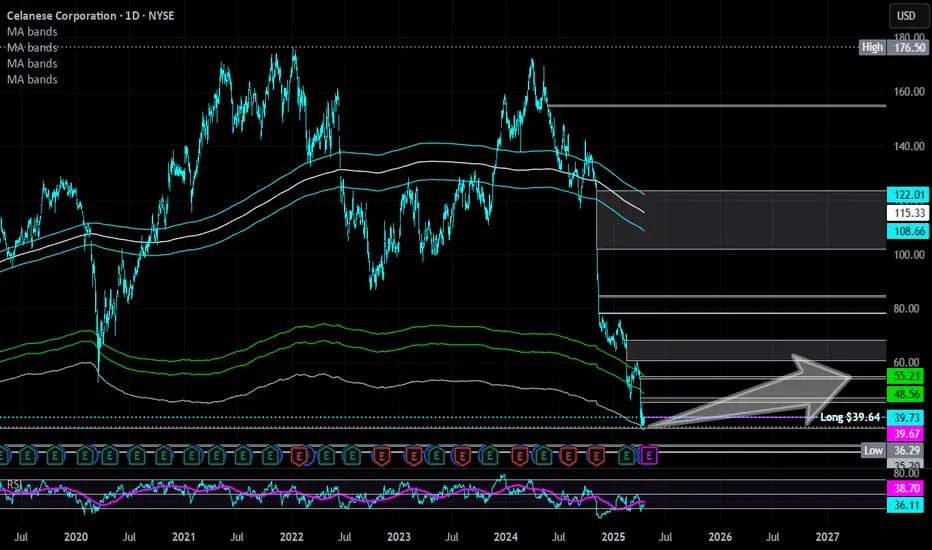932x550 pixels.
Task: Select the topmost MA bands indicator label
Action: coord(32,32)
